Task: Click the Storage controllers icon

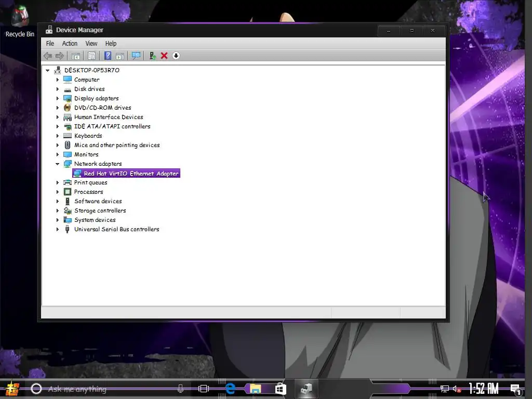Action: pos(68,211)
